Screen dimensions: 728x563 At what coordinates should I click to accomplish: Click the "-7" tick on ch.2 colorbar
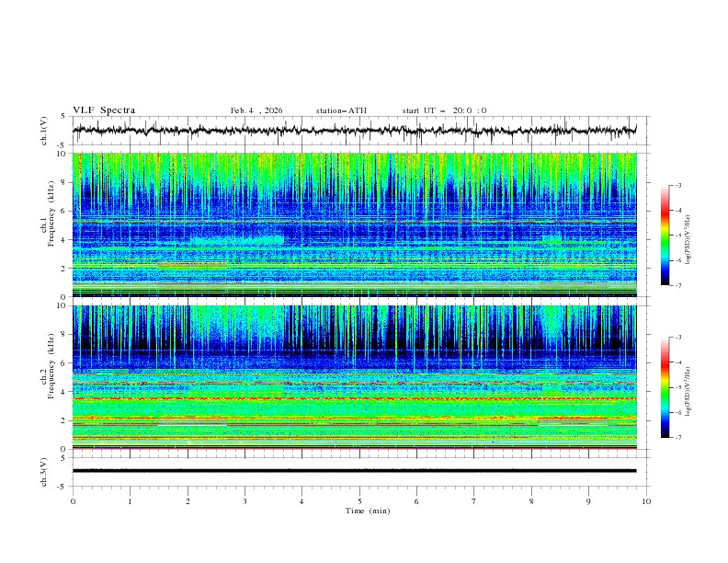(678, 438)
